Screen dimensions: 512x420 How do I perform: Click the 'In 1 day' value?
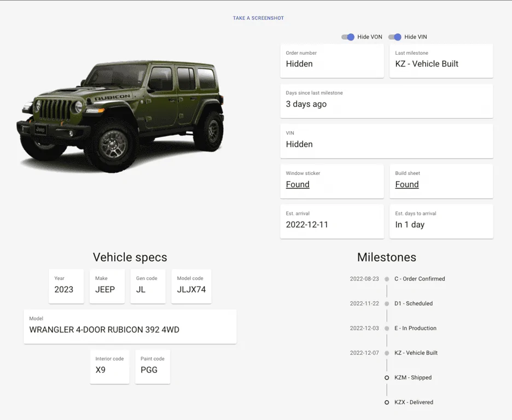[x=410, y=225]
